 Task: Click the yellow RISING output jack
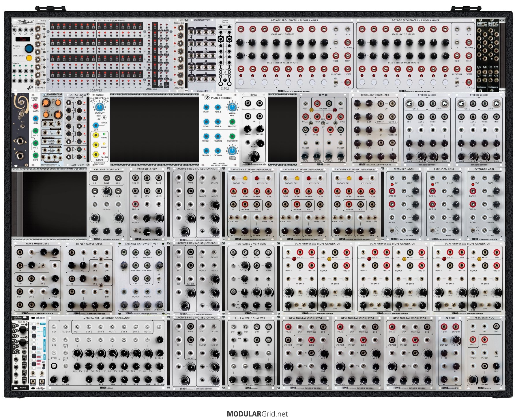(x=95, y=135)
